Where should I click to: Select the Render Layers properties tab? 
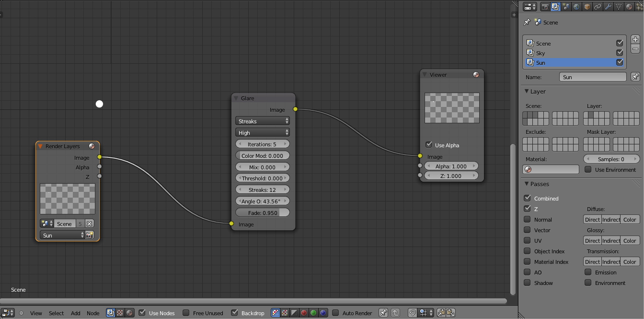click(x=555, y=7)
